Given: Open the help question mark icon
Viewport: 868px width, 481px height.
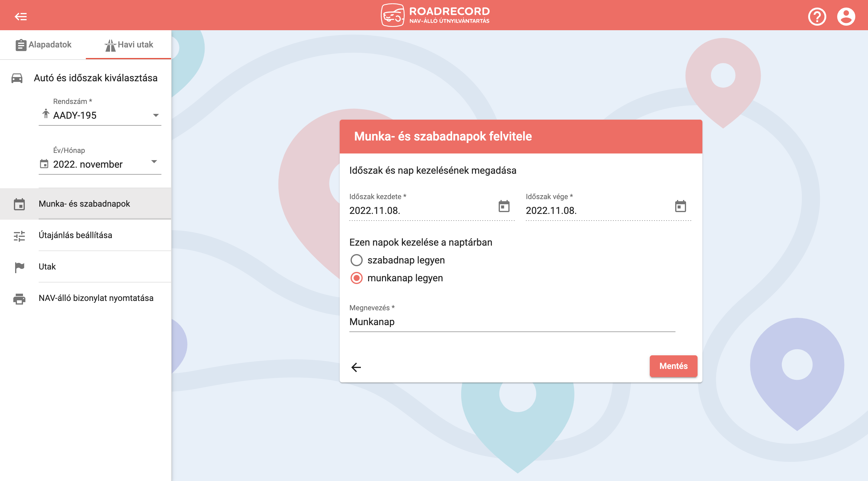Looking at the screenshot, I should [x=817, y=16].
